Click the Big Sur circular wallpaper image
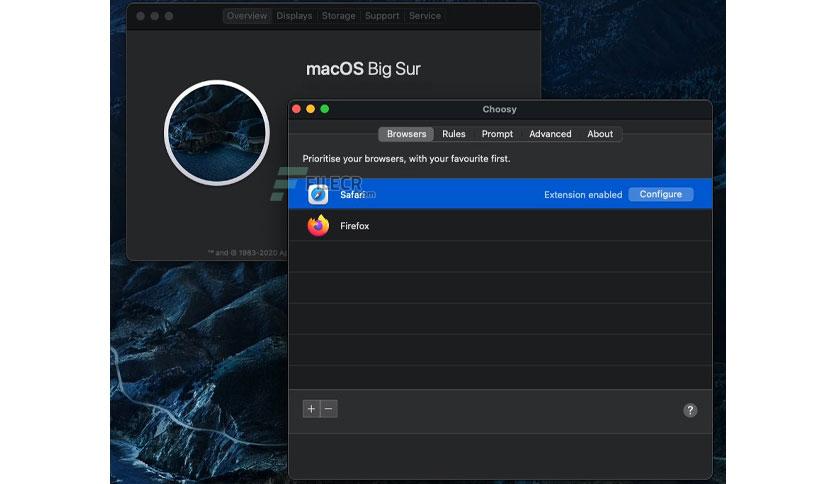Image resolution: width=836 pixels, height=484 pixels. click(217, 133)
